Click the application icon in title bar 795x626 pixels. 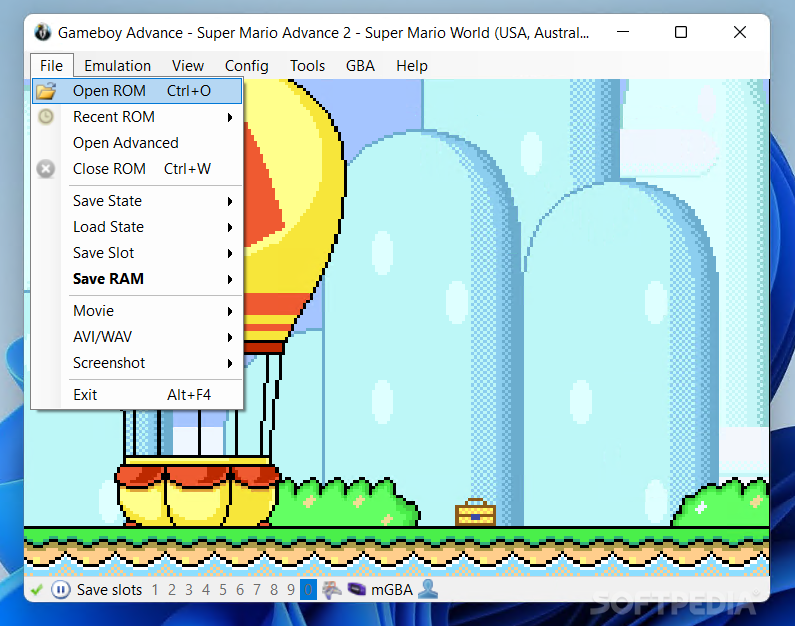(43, 32)
